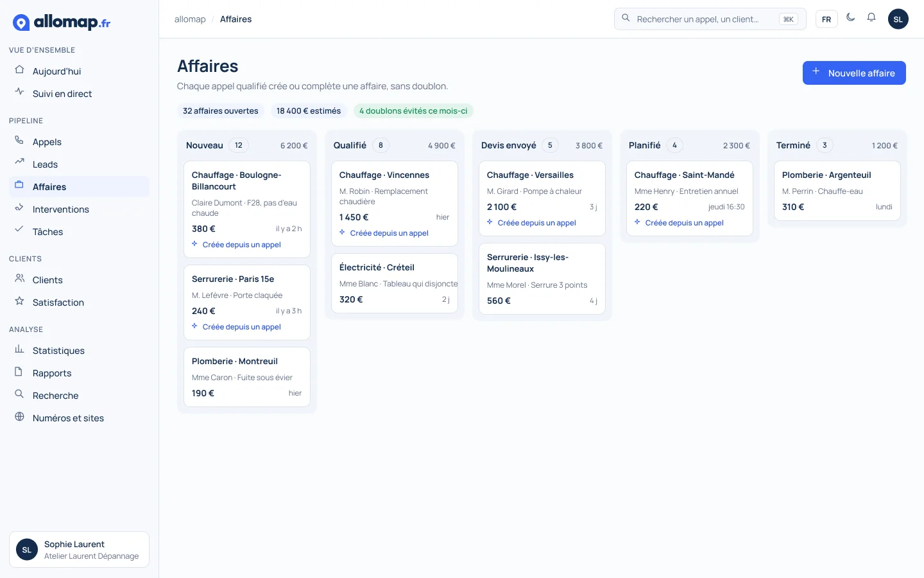The image size is (924, 578).
Task: Create a Nouvelle affaire
Action: (x=854, y=73)
